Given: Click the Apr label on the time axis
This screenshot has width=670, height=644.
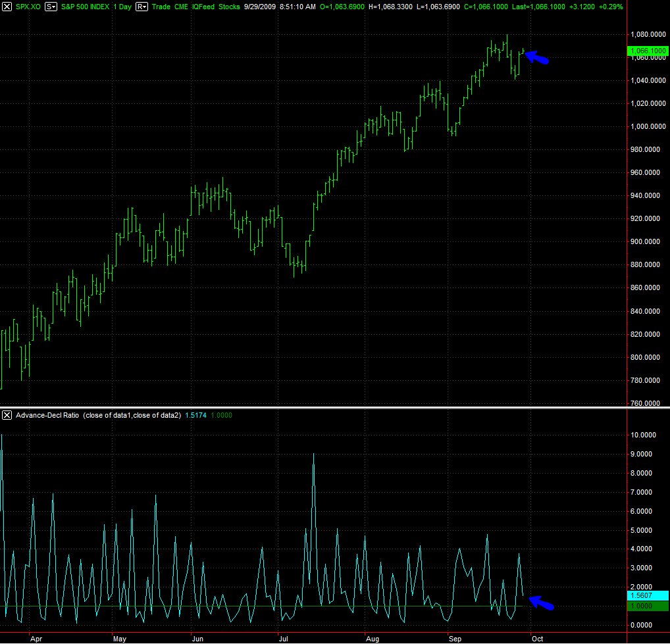Looking at the screenshot, I should [x=36, y=638].
